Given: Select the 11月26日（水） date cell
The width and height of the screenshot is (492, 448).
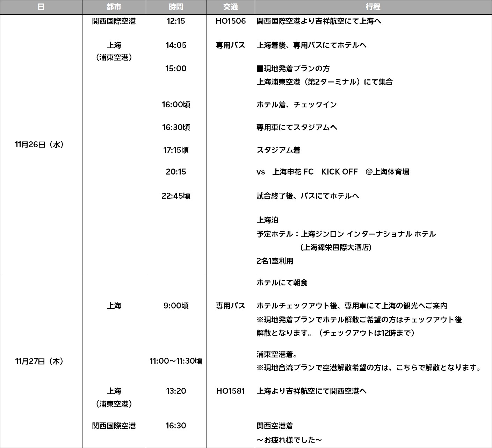Looking at the screenshot, I should point(39,144).
